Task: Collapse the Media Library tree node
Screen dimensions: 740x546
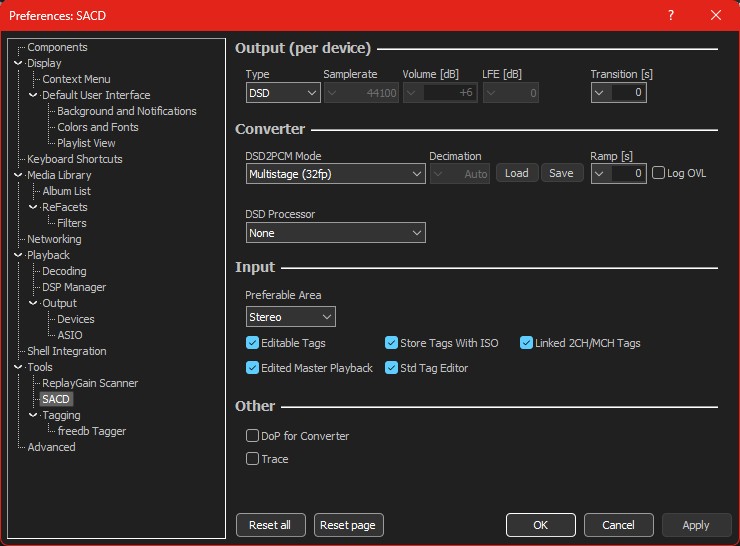Action: 18,175
